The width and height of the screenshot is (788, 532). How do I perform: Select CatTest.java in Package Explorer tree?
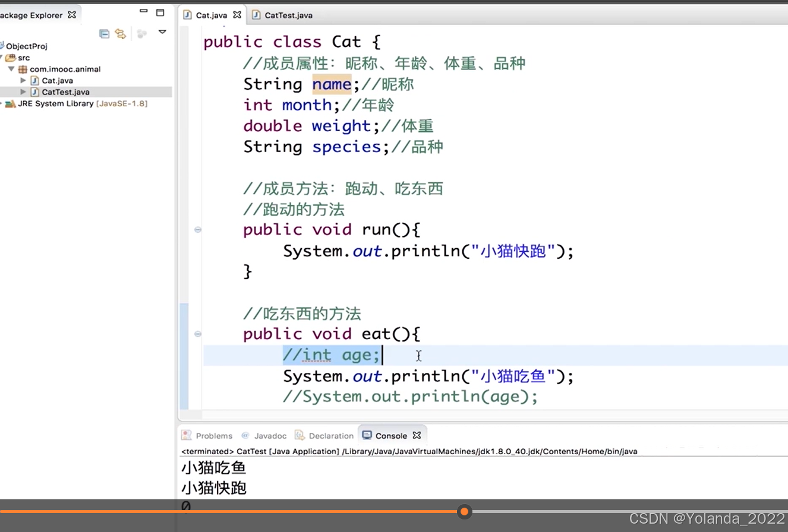[65, 92]
